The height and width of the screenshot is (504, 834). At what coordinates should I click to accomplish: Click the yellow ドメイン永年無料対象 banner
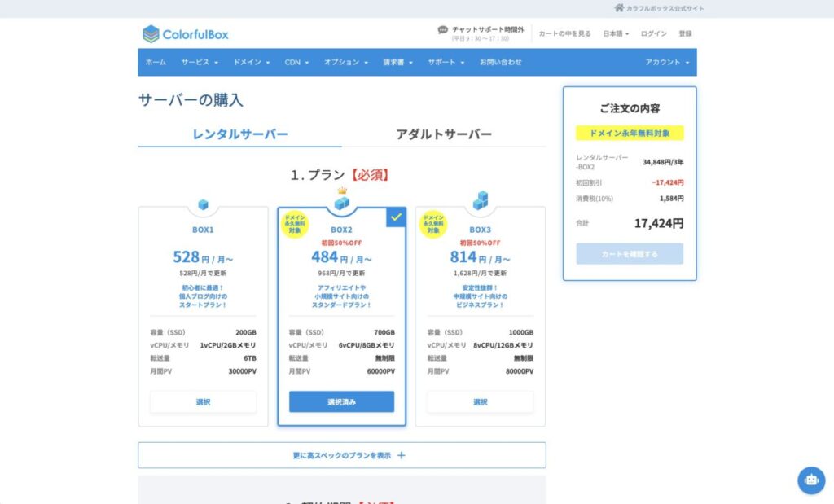tap(629, 133)
